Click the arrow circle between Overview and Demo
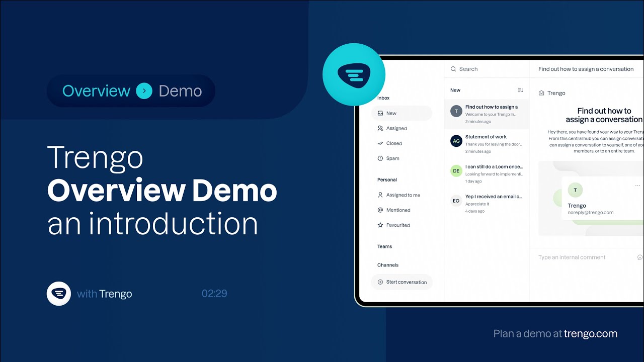The width and height of the screenshot is (644, 362). coord(144,91)
